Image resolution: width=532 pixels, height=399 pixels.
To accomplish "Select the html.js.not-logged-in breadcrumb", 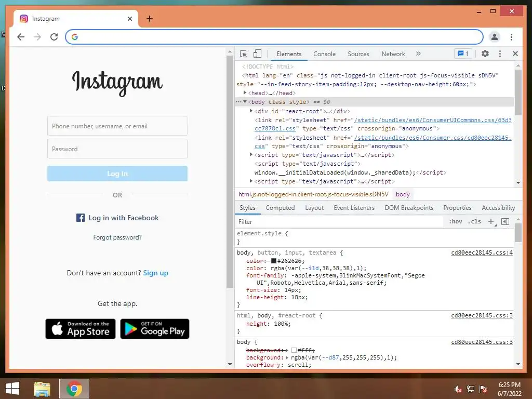I will (x=313, y=194).
